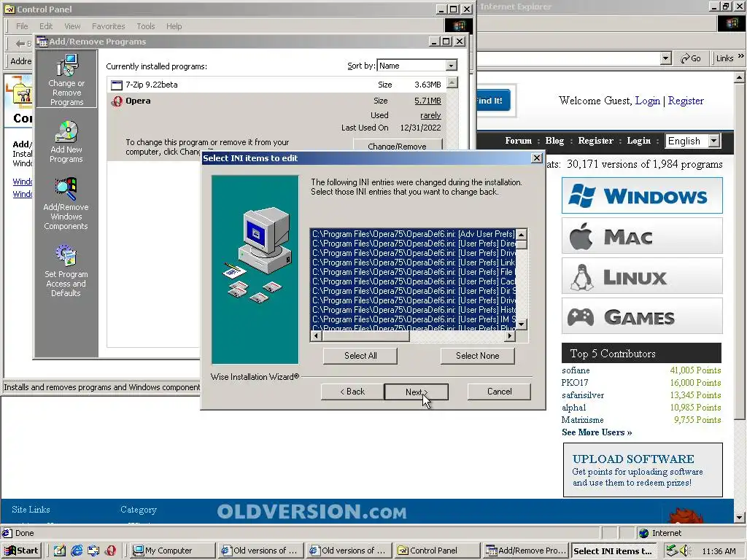This screenshot has height=560, width=747.
Task: Launch Internet Explorer from quick launch
Action: 76,551
